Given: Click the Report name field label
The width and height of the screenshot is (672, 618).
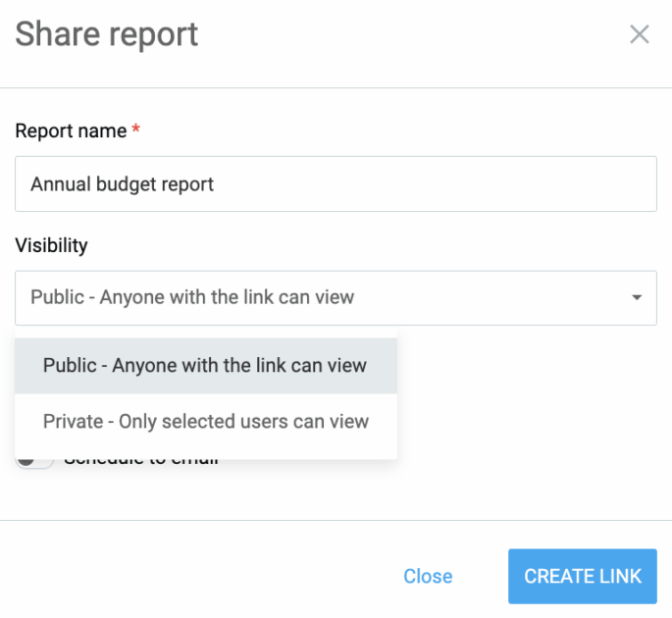Looking at the screenshot, I should (x=71, y=131).
